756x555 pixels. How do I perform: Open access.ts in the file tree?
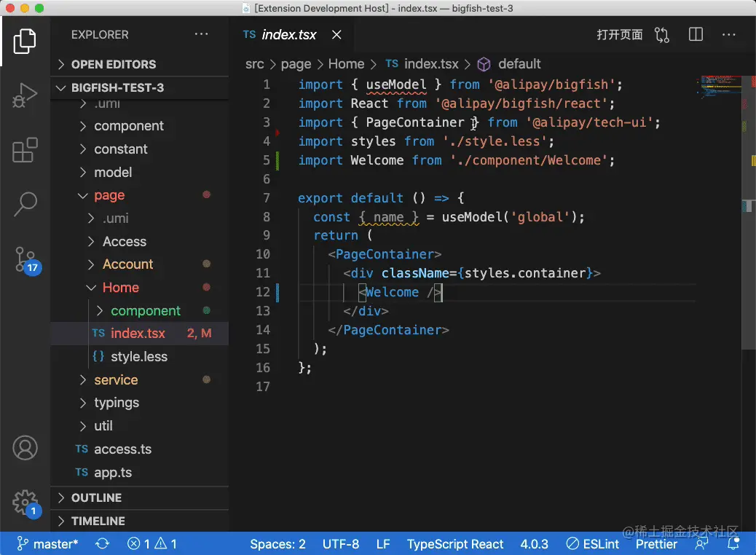(139, 449)
